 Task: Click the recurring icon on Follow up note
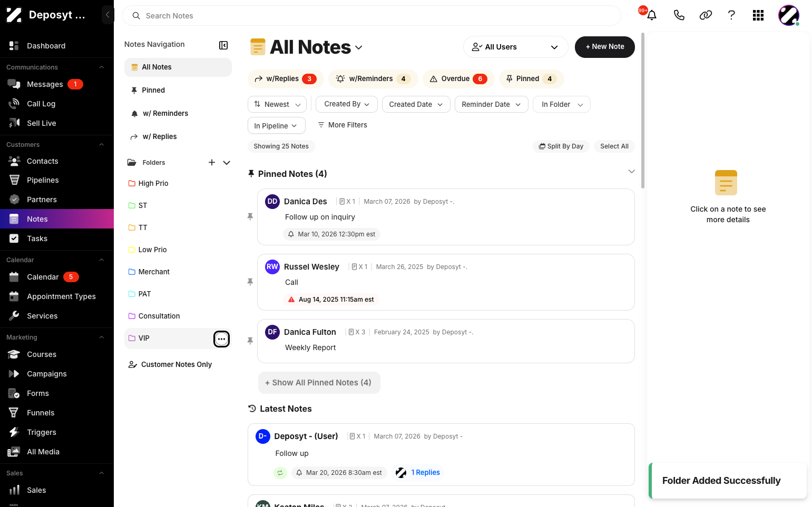280,473
